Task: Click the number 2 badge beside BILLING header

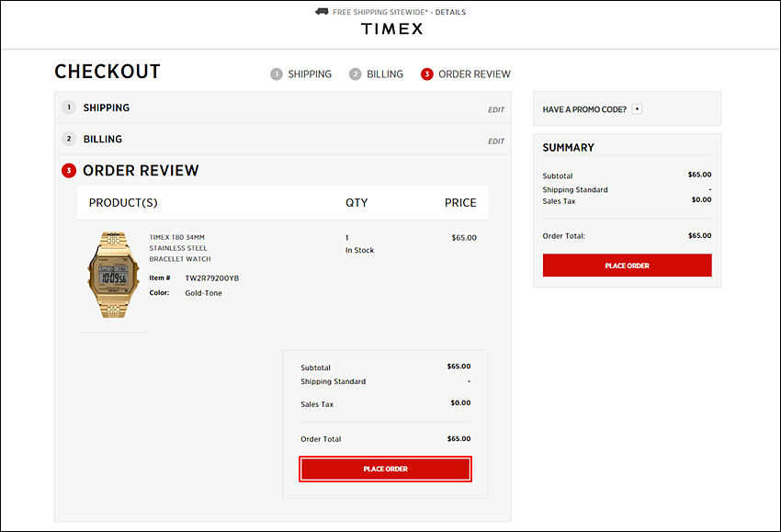Action: click(69, 139)
